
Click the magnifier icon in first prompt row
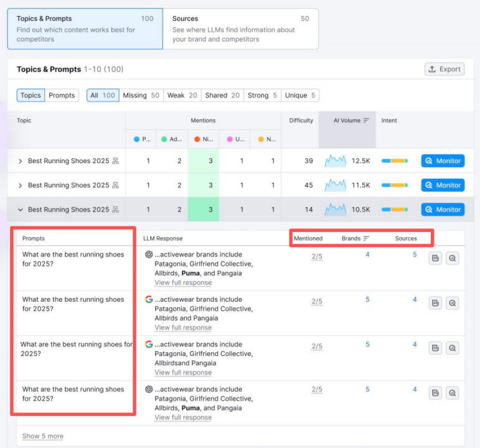coord(453,258)
